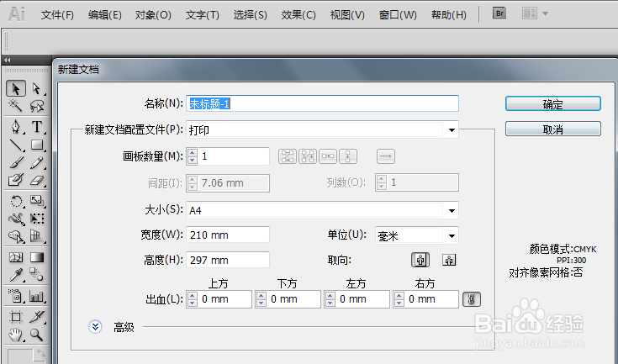This screenshot has height=364, width=618.
Task: Open the 视图(V) menu
Action: coord(347,15)
